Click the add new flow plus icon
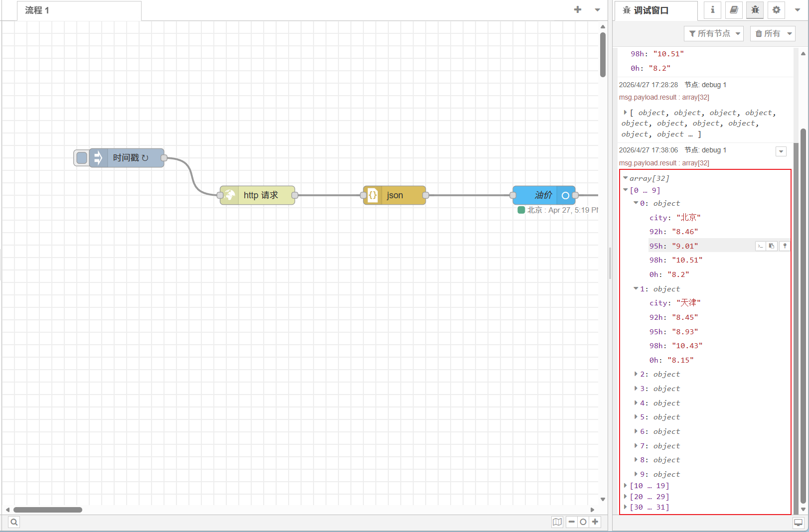The height and width of the screenshot is (532, 809). [577, 9]
